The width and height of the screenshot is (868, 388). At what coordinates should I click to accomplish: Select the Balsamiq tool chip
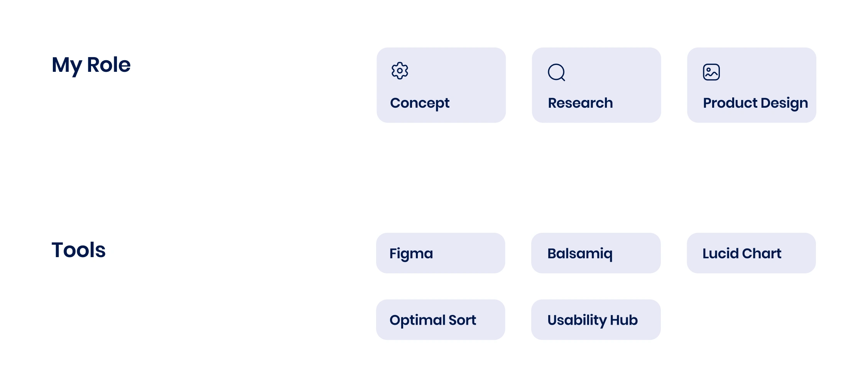pos(596,253)
